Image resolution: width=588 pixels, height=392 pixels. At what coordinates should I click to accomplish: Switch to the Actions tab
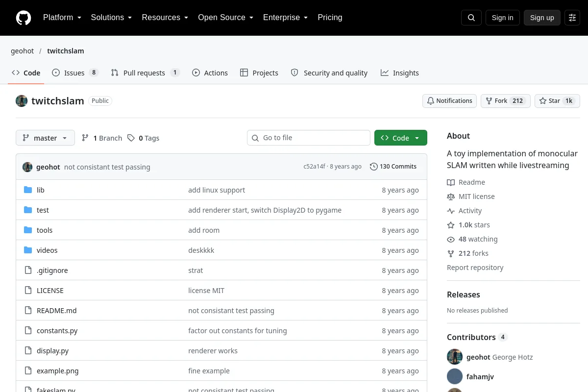(210, 73)
